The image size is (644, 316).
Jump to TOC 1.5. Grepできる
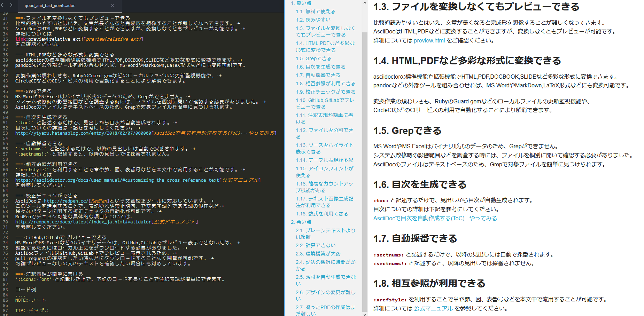pos(313,58)
